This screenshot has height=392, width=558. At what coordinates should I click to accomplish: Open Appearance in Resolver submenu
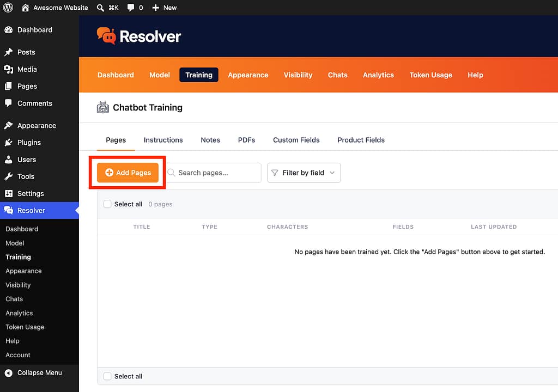point(23,271)
